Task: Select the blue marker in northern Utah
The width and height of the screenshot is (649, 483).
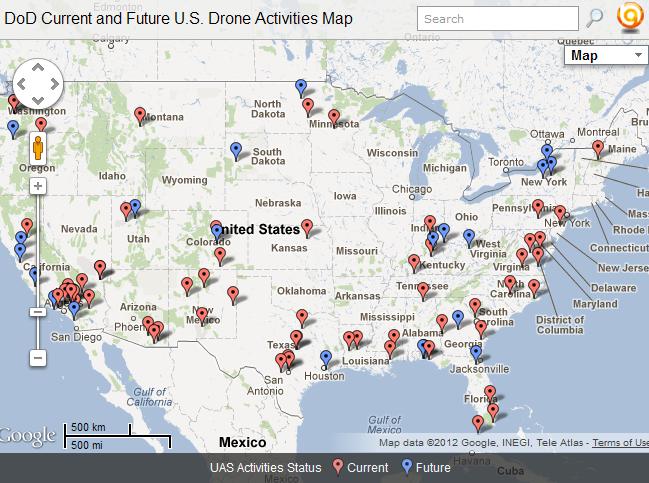Action: (x=135, y=207)
